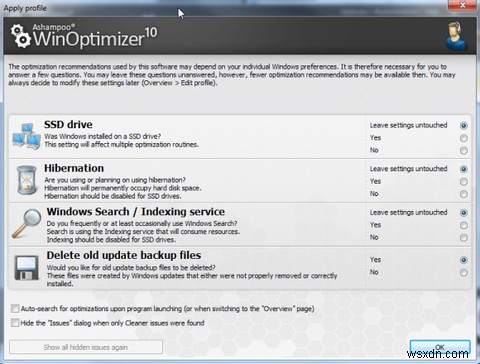Screen dimensions: 480x364
Task: Choose No for Hibernation
Action: (463, 194)
